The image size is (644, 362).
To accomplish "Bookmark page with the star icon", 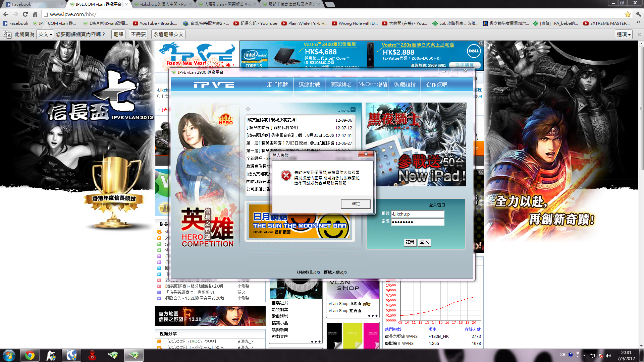I will [x=628, y=14].
